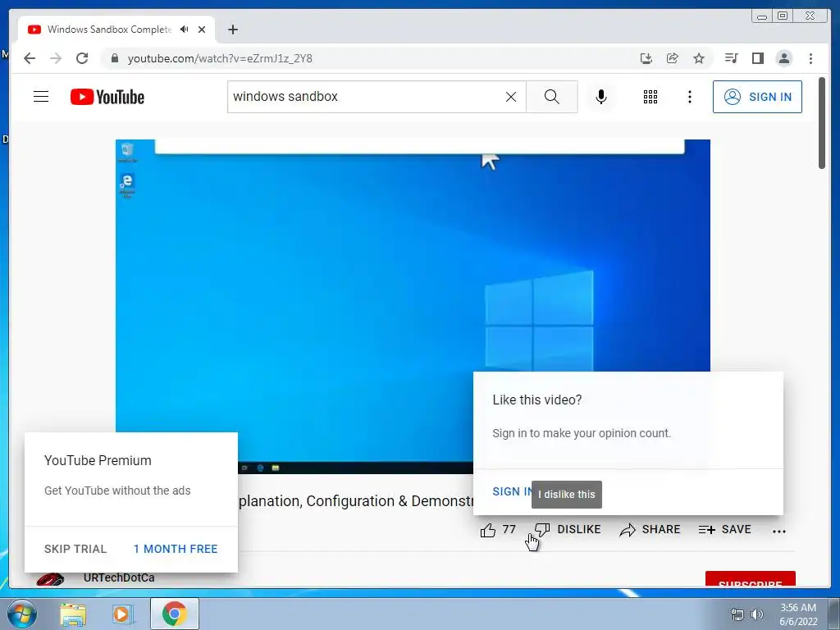Viewport: 840px width, 630px height.
Task: Subscribe to the channel
Action: [750, 579]
